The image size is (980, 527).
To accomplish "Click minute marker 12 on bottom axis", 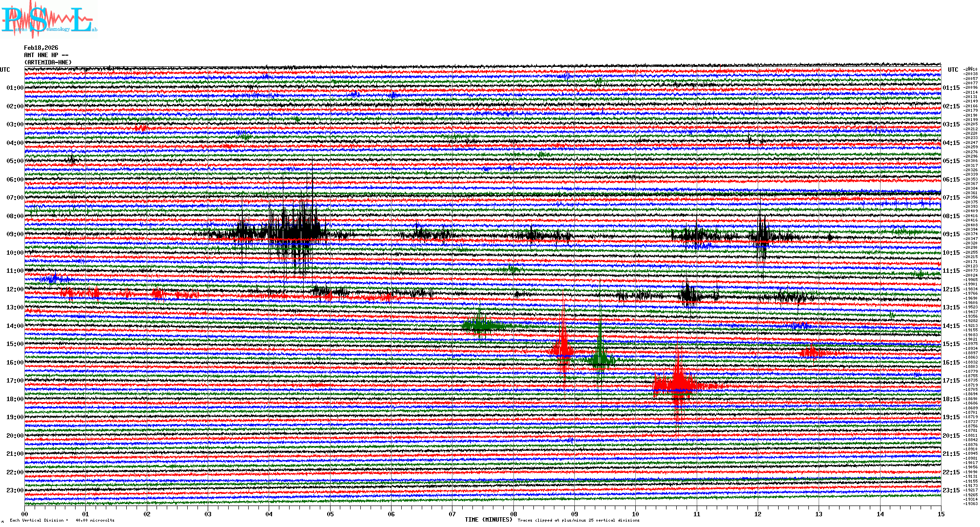I will (758, 514).
